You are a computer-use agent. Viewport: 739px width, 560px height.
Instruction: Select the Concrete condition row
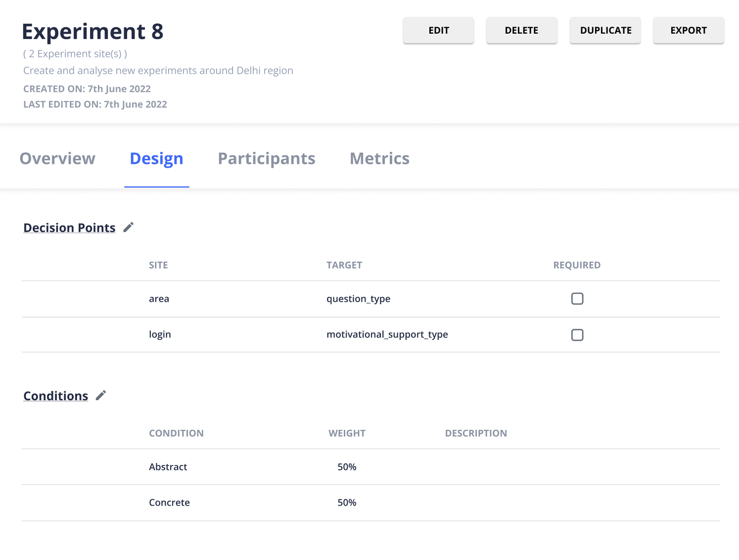[169, 502]
